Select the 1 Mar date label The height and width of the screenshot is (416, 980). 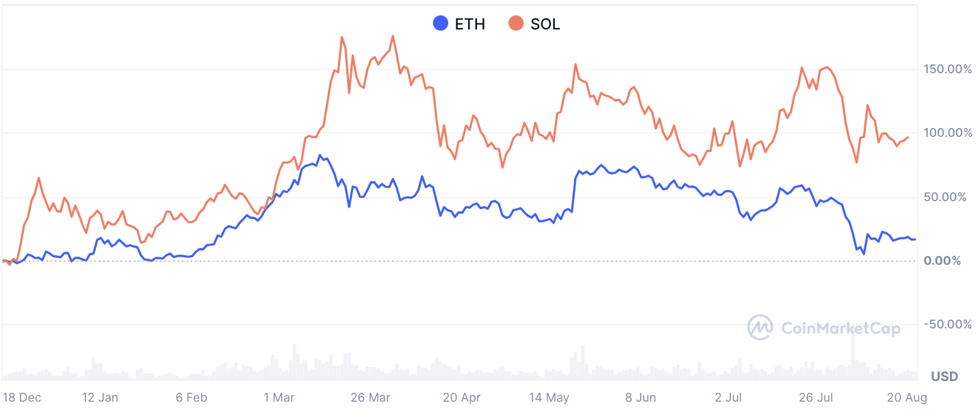point(279,398)
